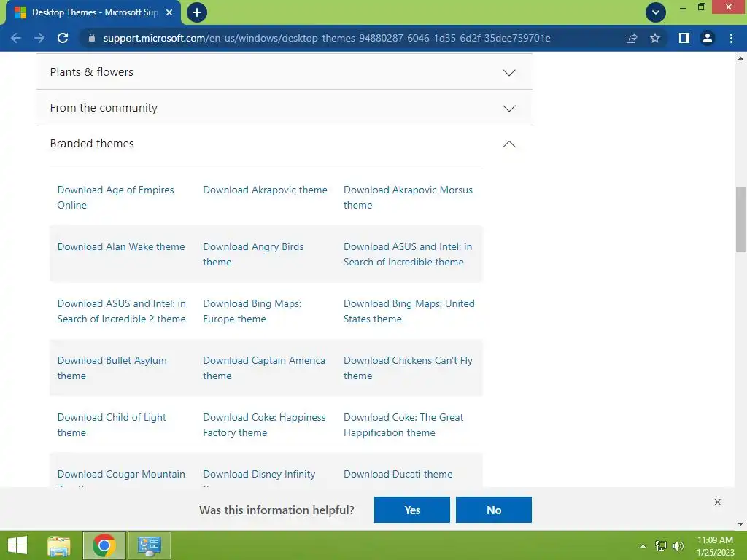Open Chrome three-dot menu

(x=731, y=38)
